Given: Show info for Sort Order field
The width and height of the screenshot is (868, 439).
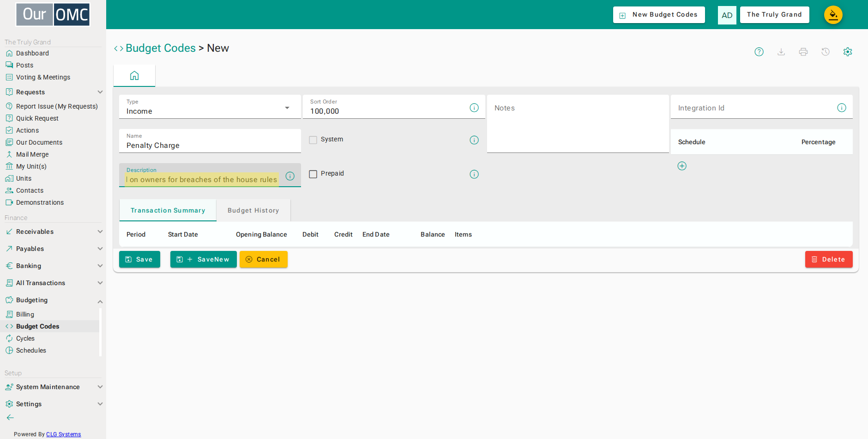Looking at the screenshot, I should tap(474, 108).
